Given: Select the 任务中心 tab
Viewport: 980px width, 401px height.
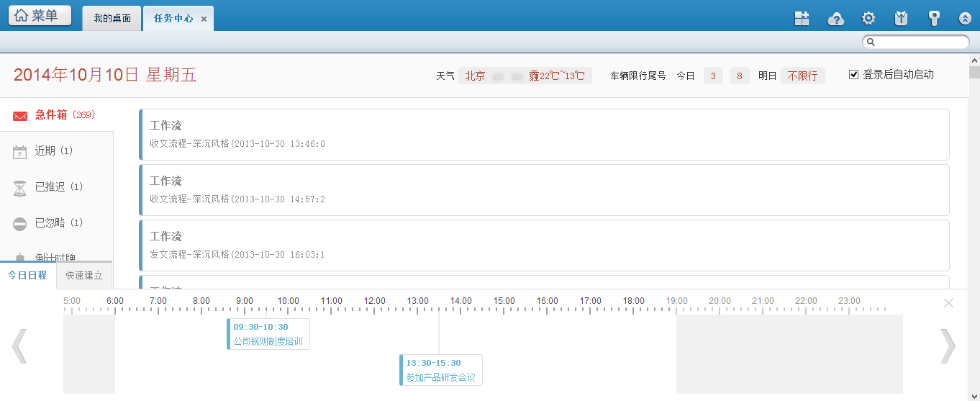Looking at the screenshot, I should coord(173,19).
